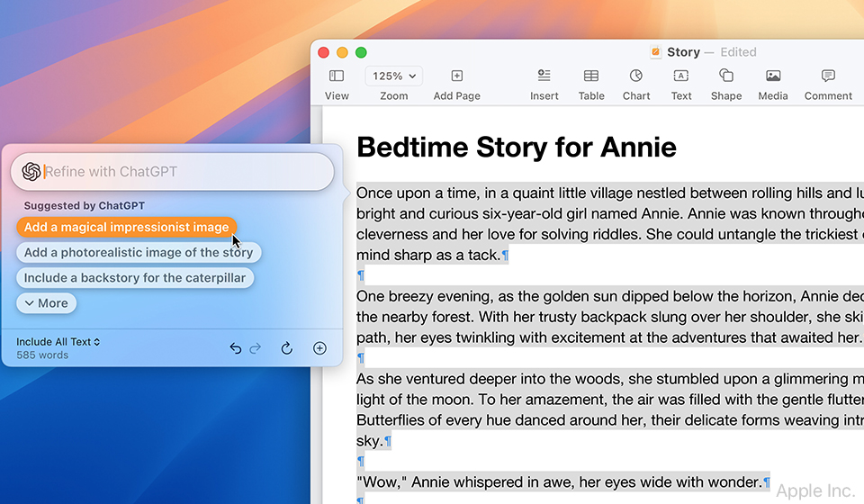Click the undo arrow in ChatGPT panel

pos(236,348)
